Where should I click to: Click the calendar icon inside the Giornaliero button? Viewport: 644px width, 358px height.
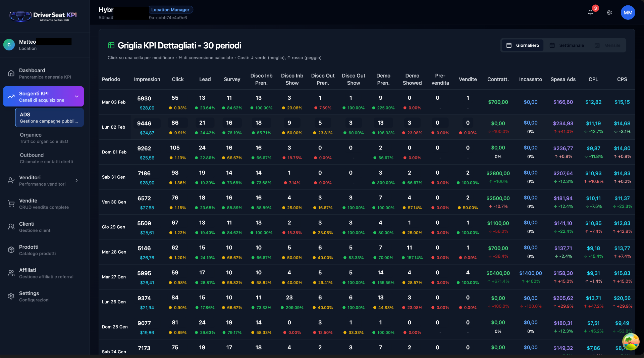click(509, 45)
